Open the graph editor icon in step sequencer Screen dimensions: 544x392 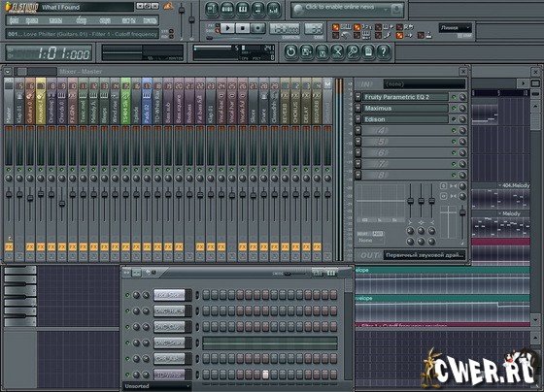tap(317, 274)
